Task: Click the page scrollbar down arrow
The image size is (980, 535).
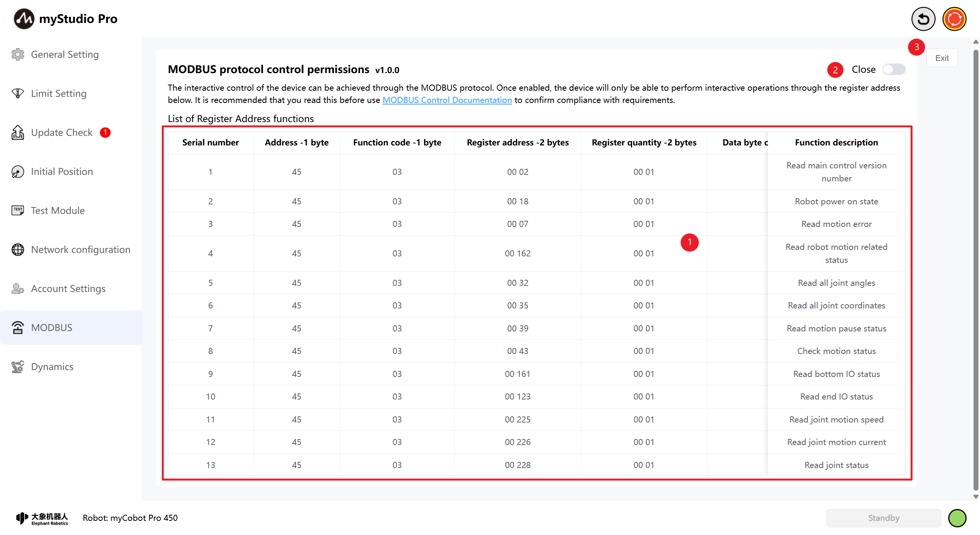Action: pyautogui.click(x=976, y=496)
